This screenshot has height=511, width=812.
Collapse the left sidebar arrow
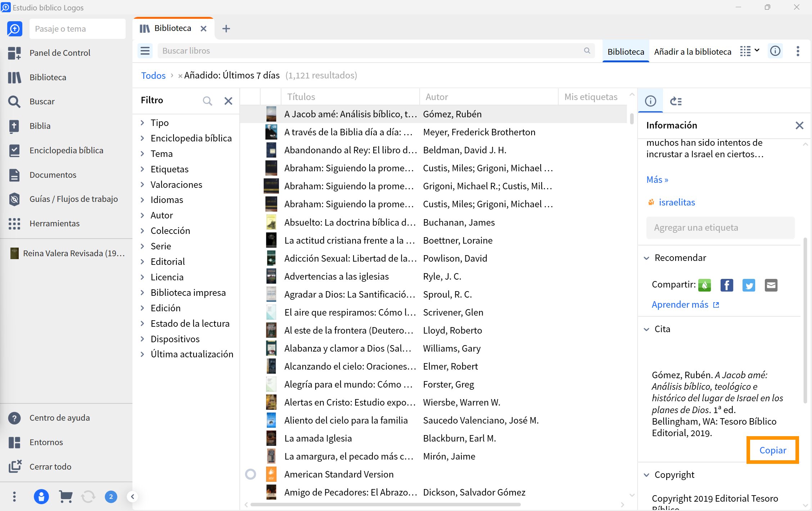(x=132, y=497)
